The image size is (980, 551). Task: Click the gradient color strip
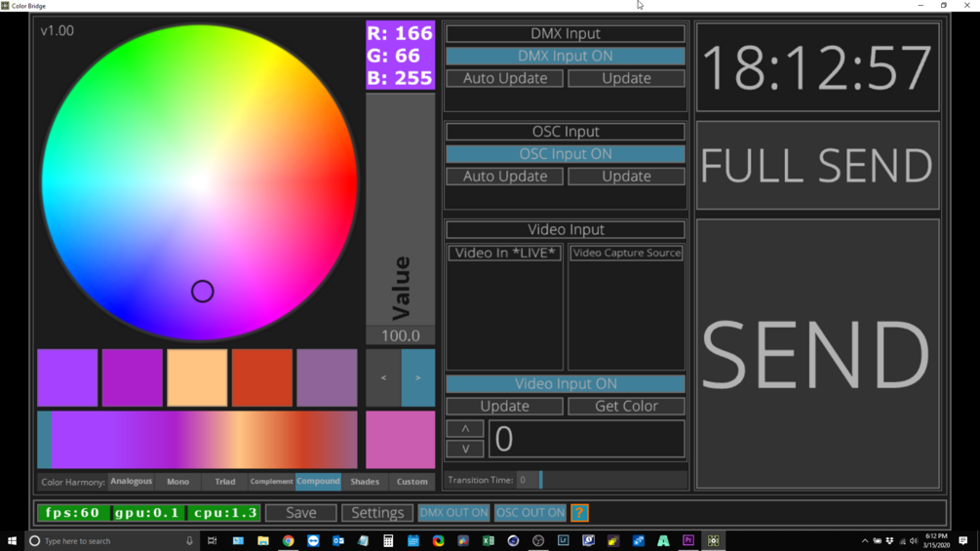pyautogui.click(x=198, y=439)
